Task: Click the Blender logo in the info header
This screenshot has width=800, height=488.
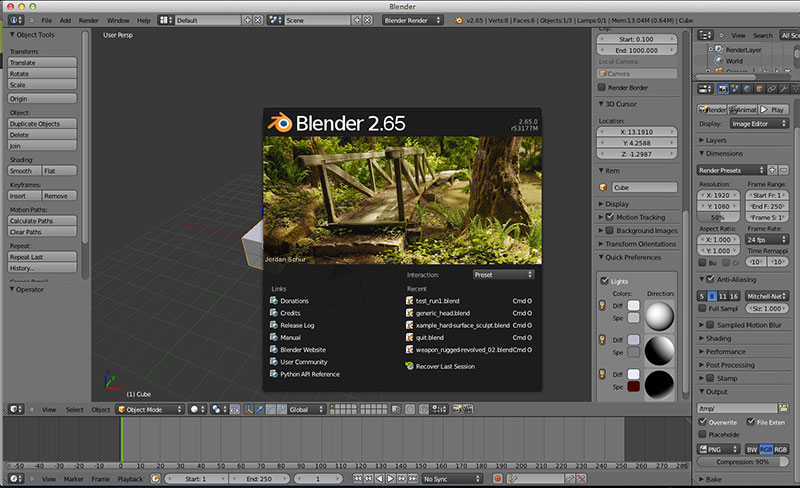Action: 458,20
